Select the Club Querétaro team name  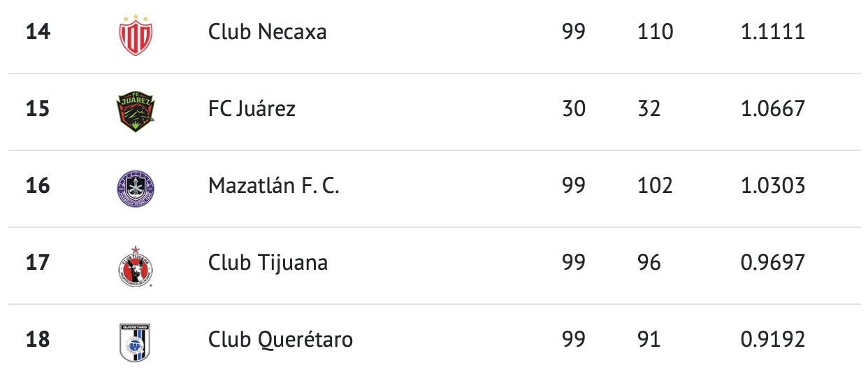click(x=280, y=341)
